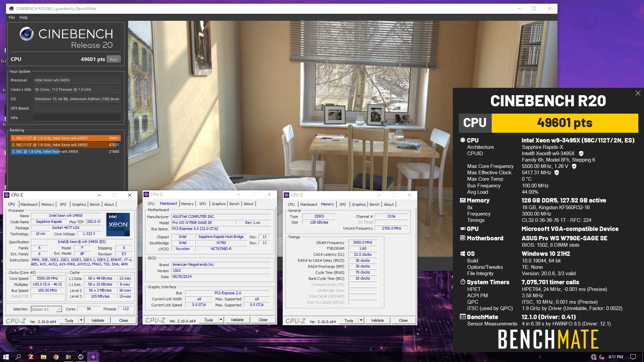Screen dimensions: 644x362
Task: Click the BenchMate CPU chip icon
Action: pos(463,140)
